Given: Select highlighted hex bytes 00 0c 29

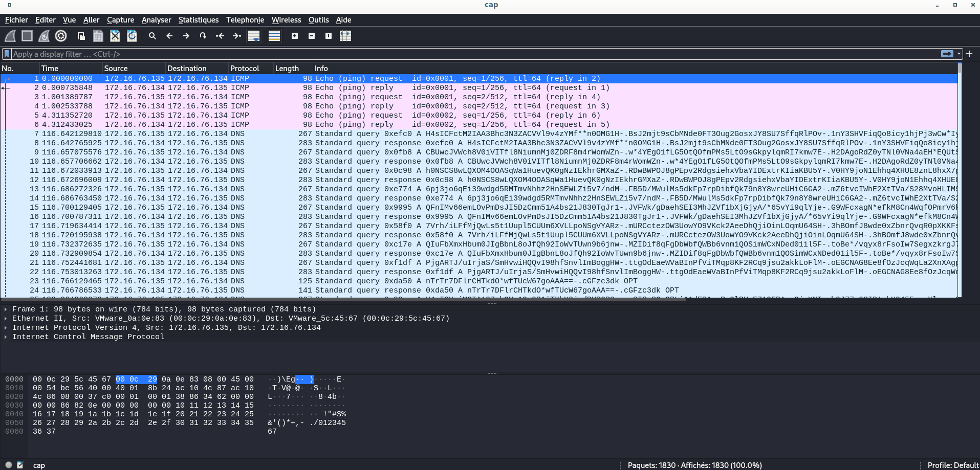Looking at the screenshot, I should click(x=136, y=379).
